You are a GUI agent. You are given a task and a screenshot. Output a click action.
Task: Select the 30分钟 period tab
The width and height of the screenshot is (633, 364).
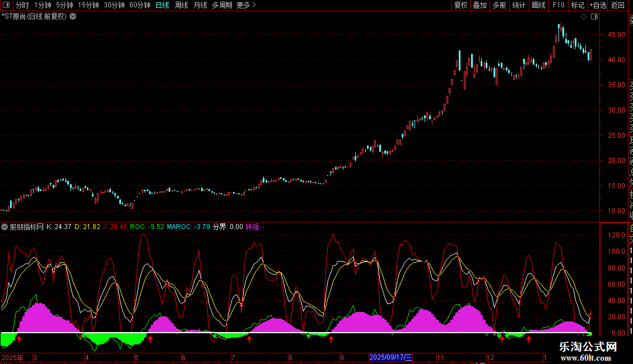(x=114, y=5)
